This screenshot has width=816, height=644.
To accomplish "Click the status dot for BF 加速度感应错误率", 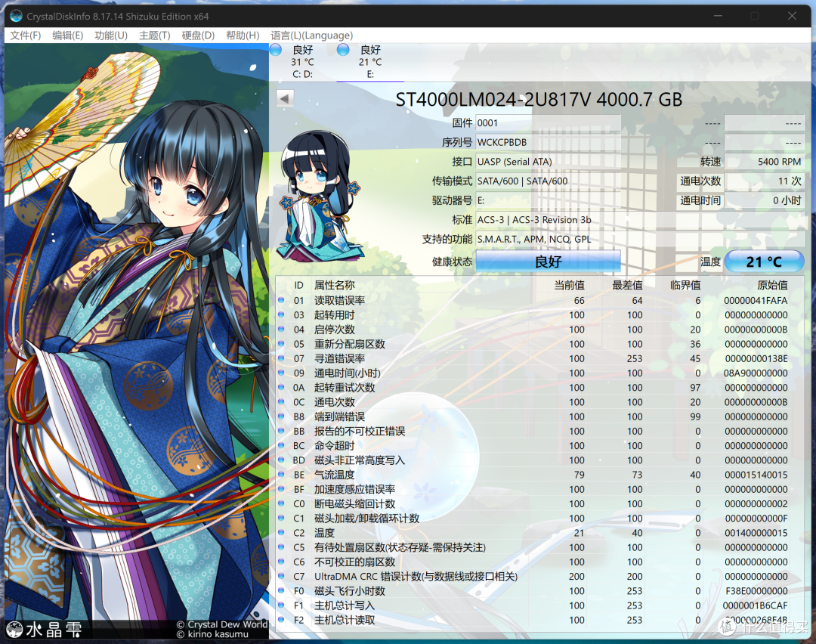I will click(x=281, y=489).
